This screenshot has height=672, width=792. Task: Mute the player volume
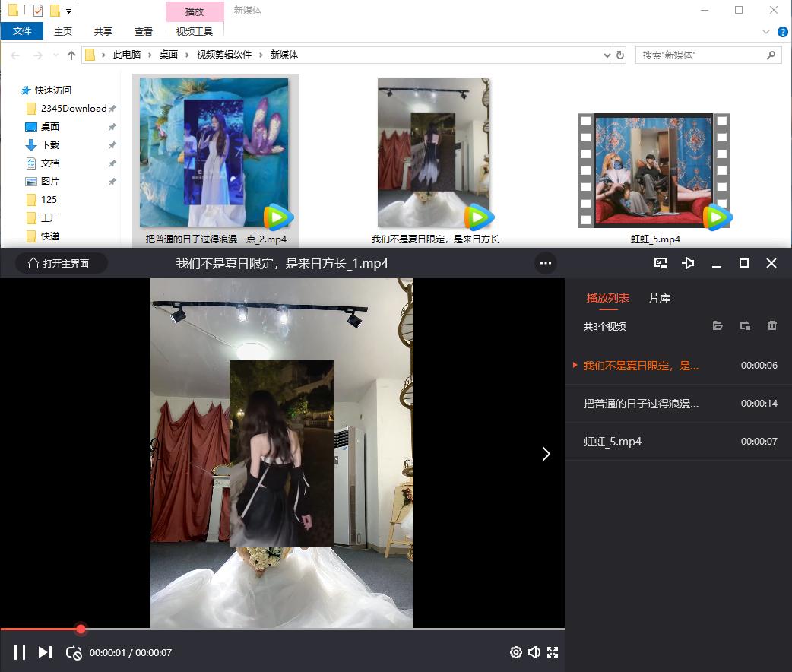[534, 652]
